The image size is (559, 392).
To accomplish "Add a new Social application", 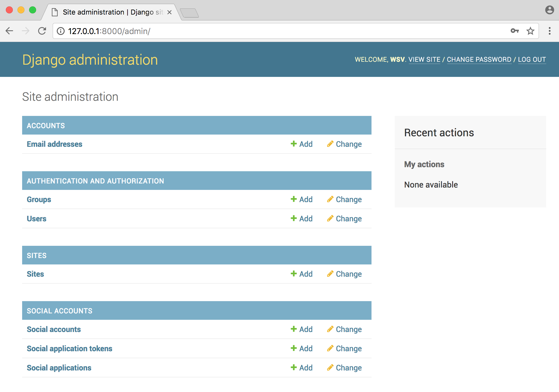I will click(302, 368).
